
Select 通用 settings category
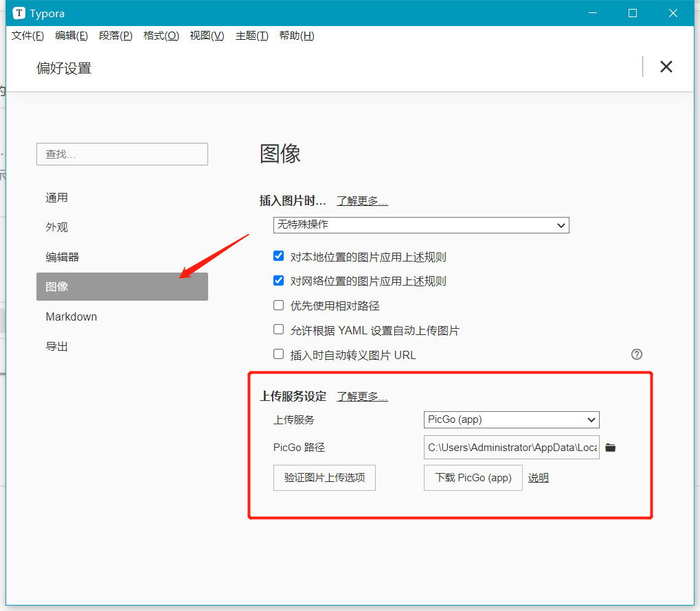pos(122,198)
